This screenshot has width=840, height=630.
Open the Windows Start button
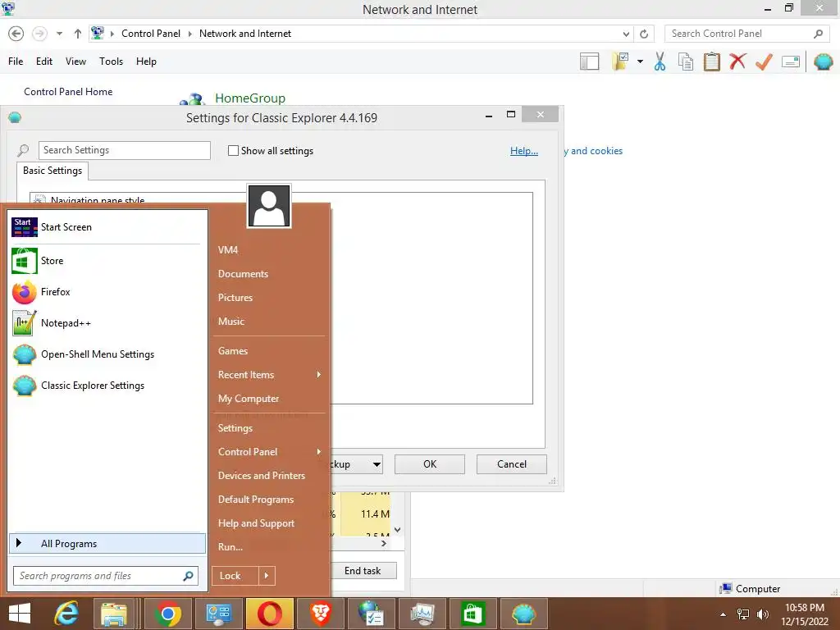click(x=20, y=614)
